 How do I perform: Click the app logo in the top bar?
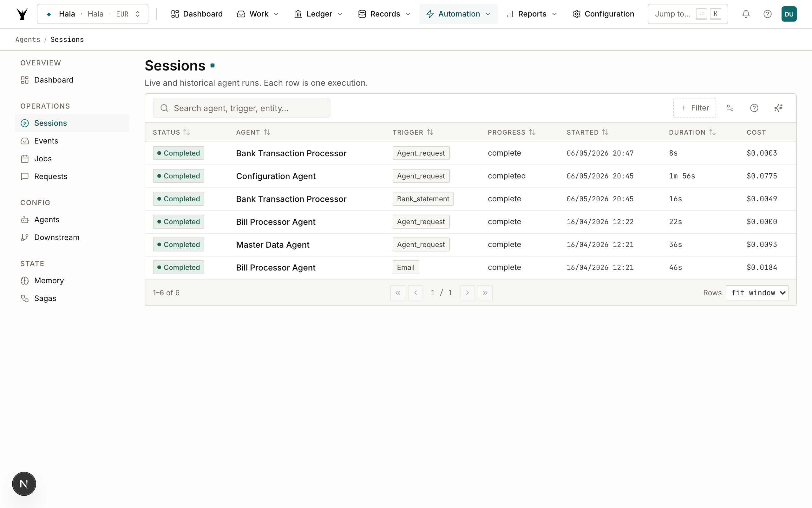pyautogui.click(x=22, y=14)
